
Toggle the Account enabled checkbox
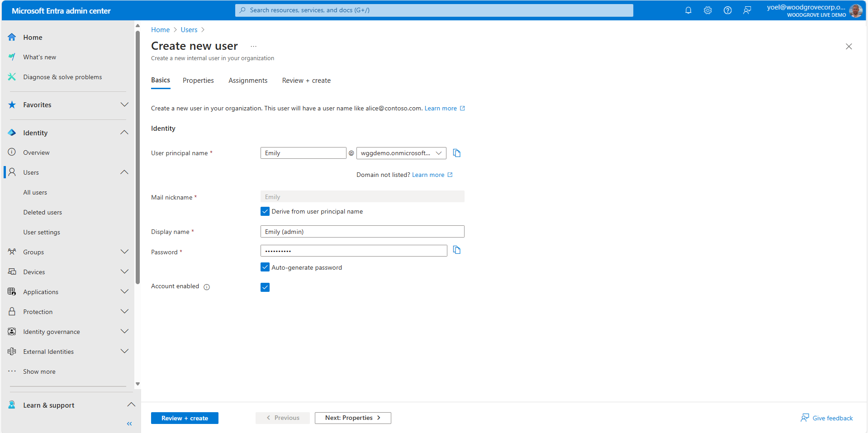click(265, 287)
